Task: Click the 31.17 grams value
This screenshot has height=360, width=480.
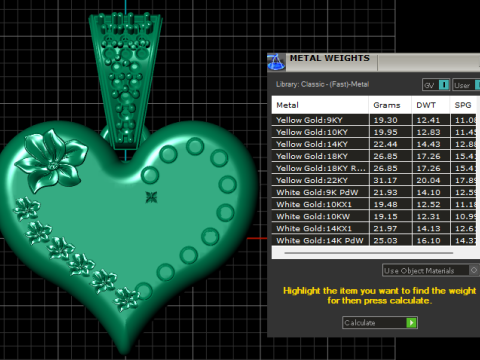Action: 385,180
